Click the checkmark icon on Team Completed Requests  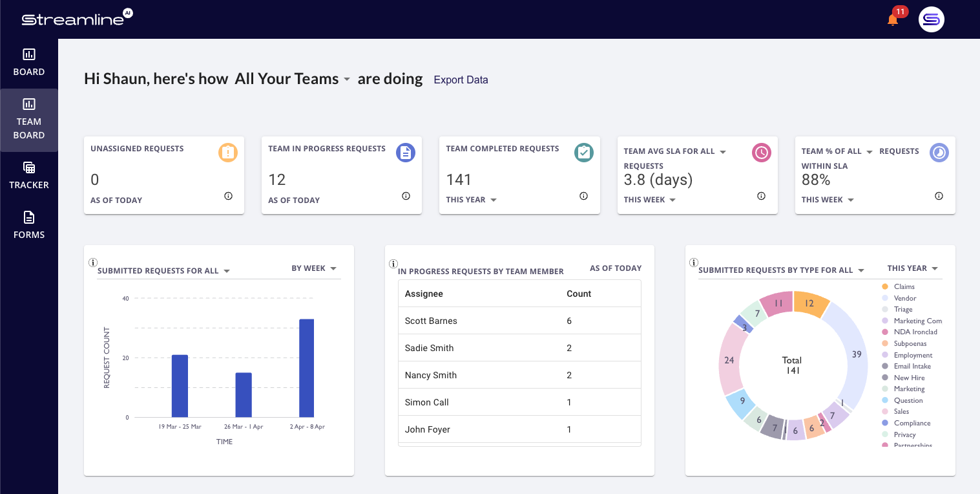tap(583, 153)
